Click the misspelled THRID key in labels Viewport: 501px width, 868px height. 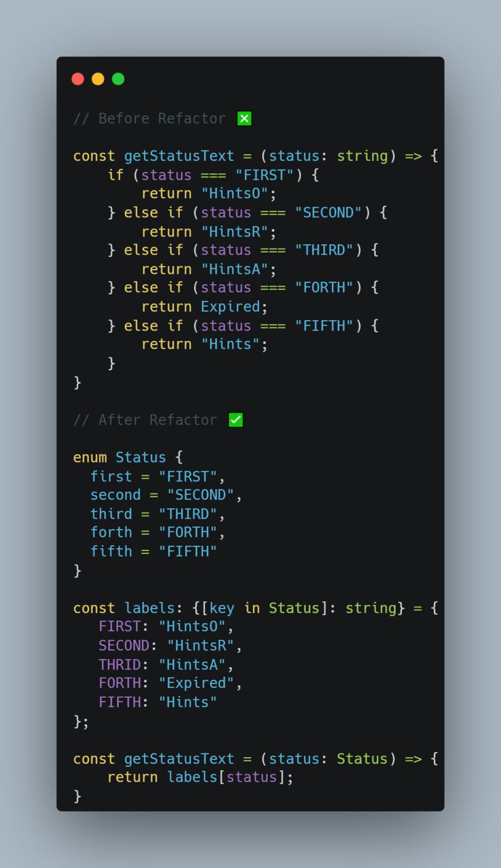120,664
